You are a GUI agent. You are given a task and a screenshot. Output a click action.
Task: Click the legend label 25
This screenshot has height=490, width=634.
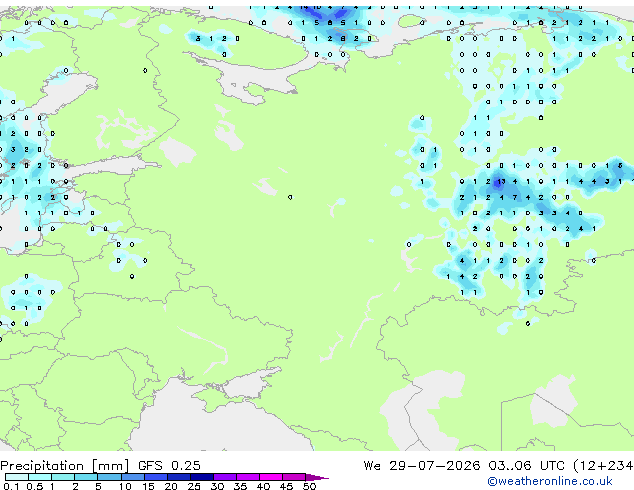(x=194, y=486)
